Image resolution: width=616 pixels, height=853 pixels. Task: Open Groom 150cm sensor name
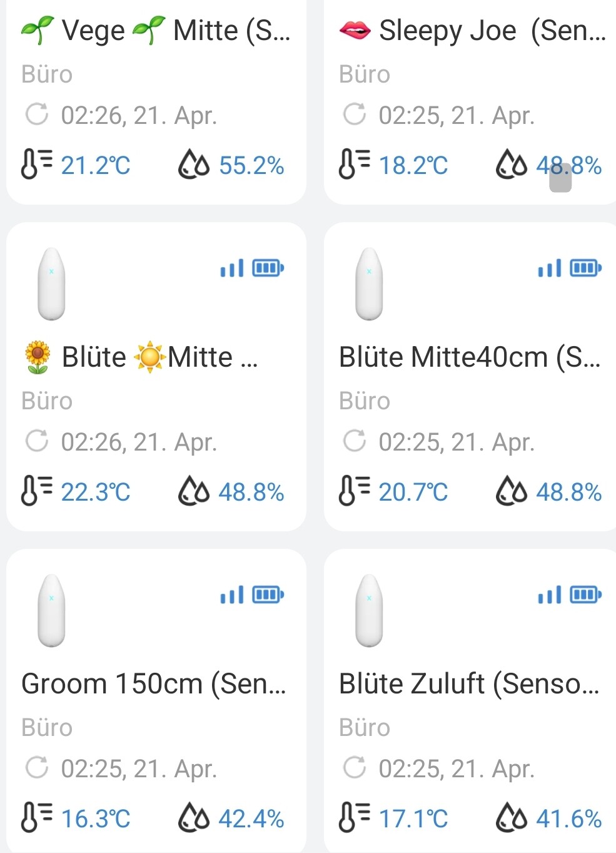tap(154, 683)
